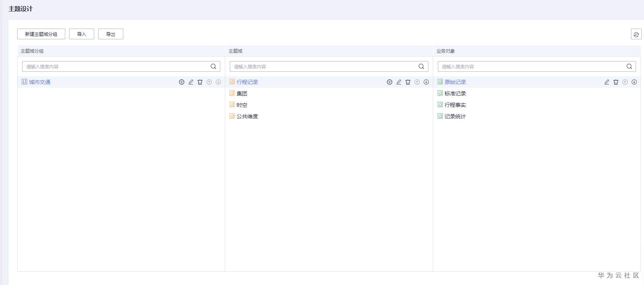Delete the 行程记录 subject domain
Viewport: 644px width, 285px height.
click(x=408, y=82)
